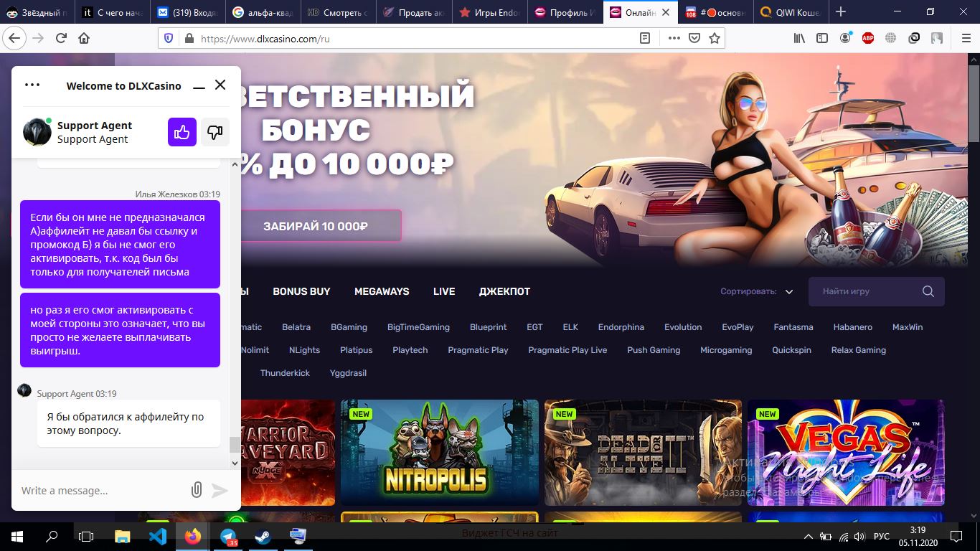The height and width of the screenshot is (551, 980).
Task: Open the Warrior Graveyard game
Action: (x=288, y=453)
